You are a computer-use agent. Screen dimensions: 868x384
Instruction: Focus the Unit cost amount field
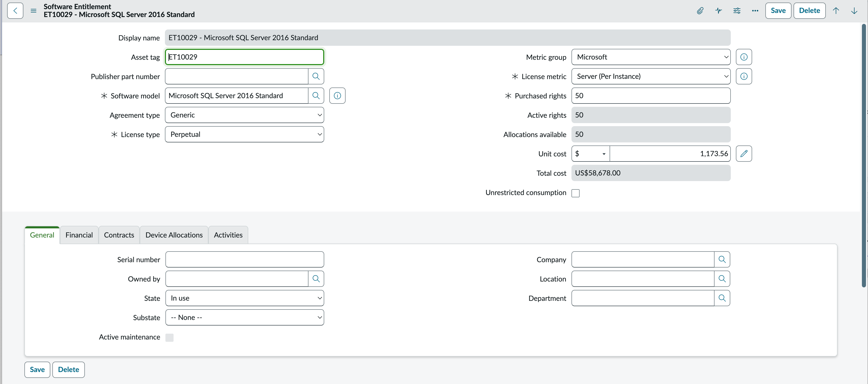pos(670,154)
